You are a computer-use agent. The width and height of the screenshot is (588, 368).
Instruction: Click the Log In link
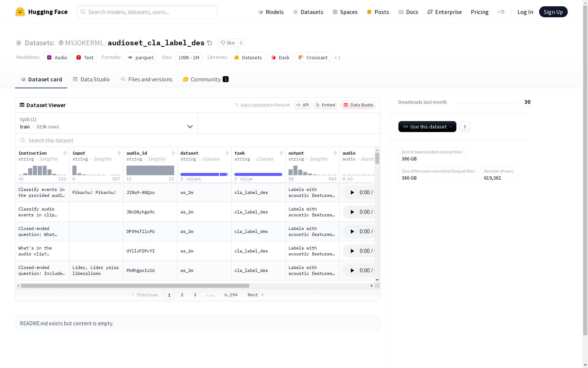point(525,12)
